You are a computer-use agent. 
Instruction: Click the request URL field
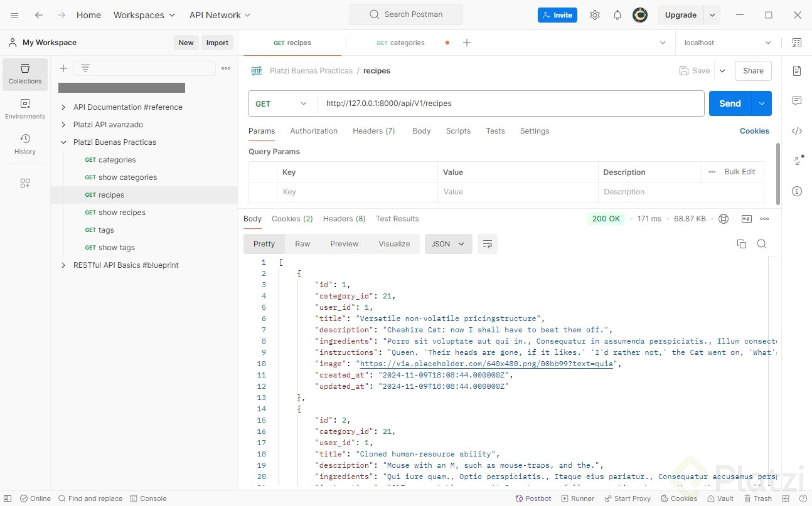tap(511, 103)
